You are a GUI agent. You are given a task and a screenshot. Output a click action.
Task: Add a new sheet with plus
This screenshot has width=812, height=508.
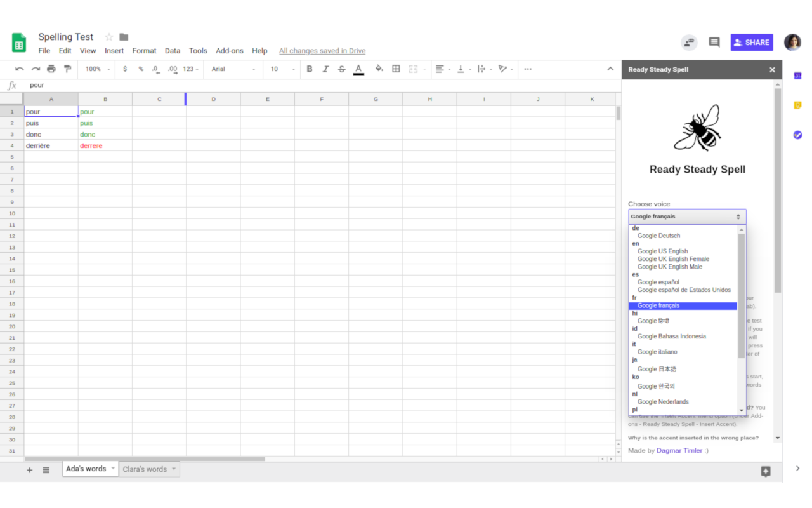pyautogui.click(x=29, y=470)
